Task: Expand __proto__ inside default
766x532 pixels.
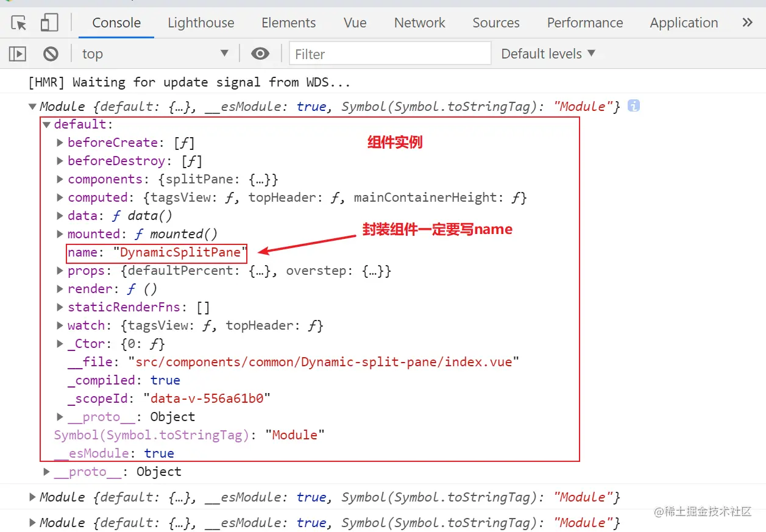Action: [60, 417]
